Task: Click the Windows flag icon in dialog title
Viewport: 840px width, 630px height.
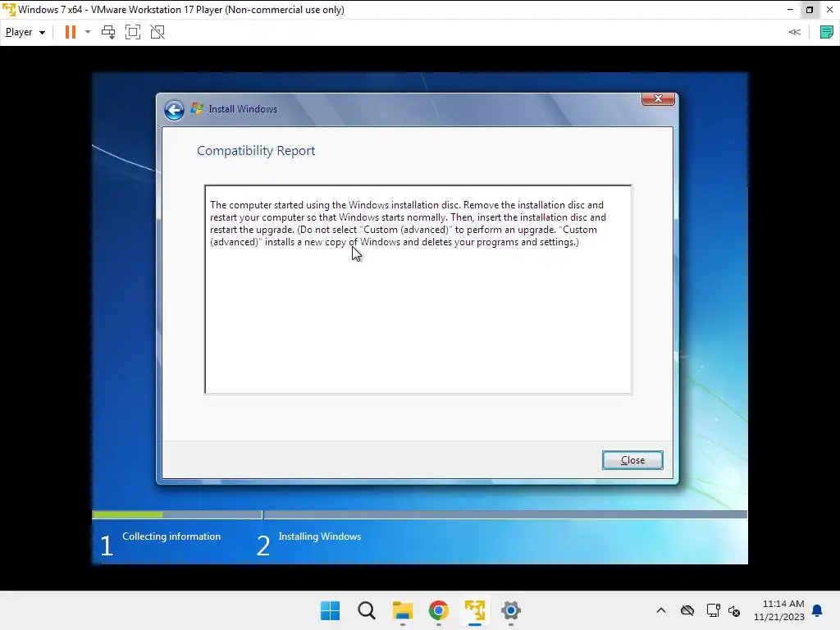Action: 197,109
